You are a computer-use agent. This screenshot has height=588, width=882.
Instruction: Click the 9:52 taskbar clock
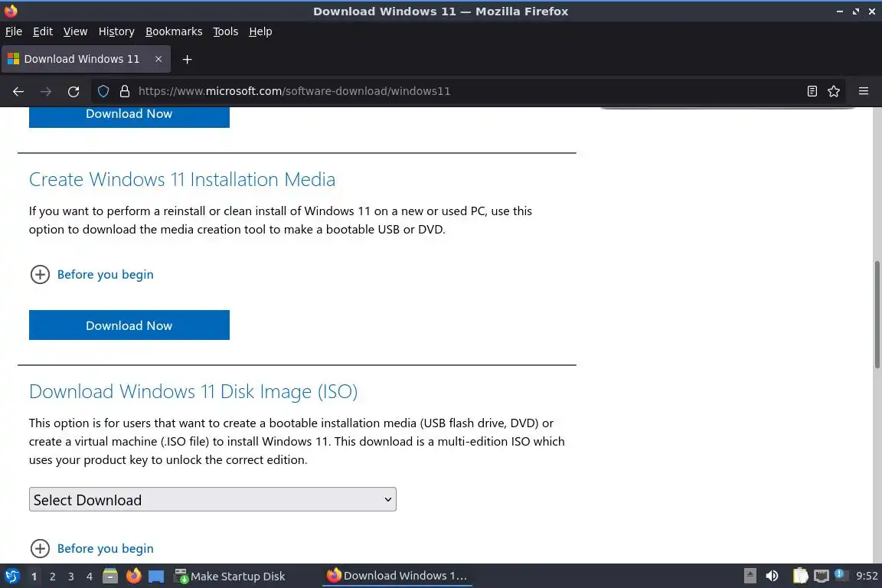[867, 576]
